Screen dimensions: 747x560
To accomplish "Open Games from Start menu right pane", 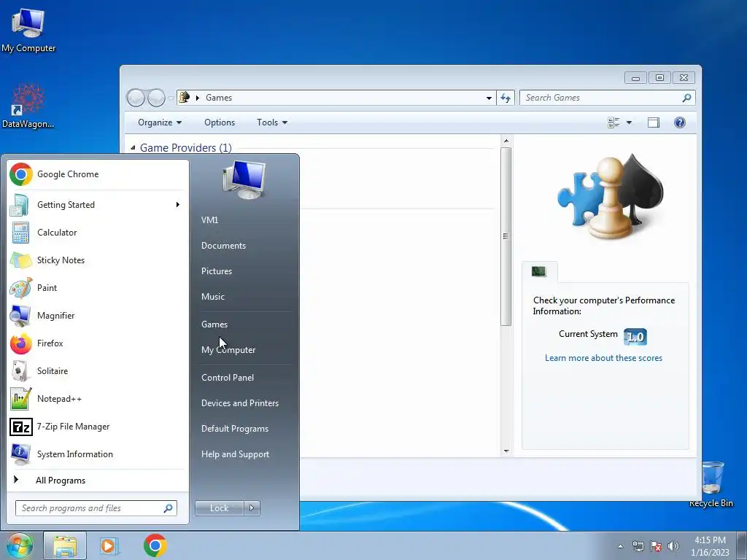I will (214, 324).
